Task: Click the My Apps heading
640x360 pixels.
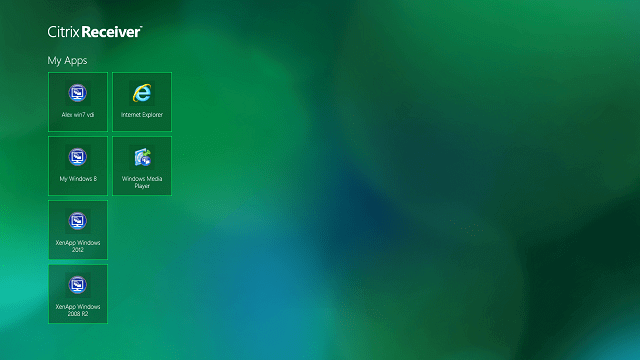Action: [67, 61]
